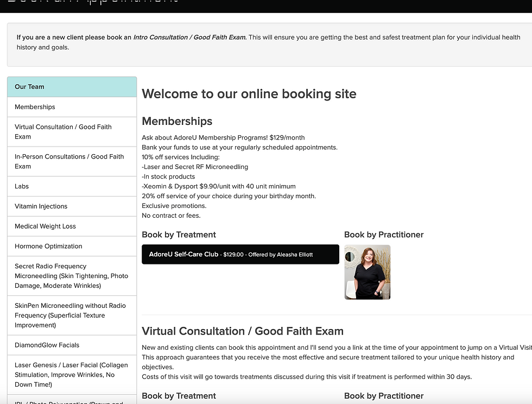
Task: Click the Bank your funds line
Action: 239,147
